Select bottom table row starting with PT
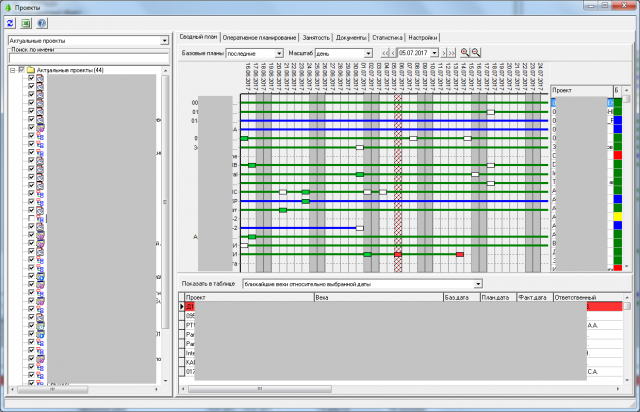Viewport: 640px width, 412px height. 401,325
